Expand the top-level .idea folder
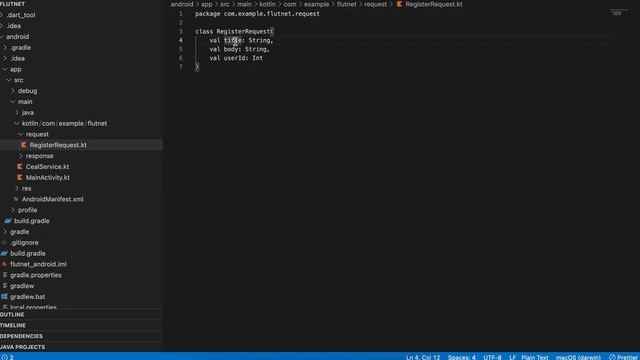 pos(13,26)
